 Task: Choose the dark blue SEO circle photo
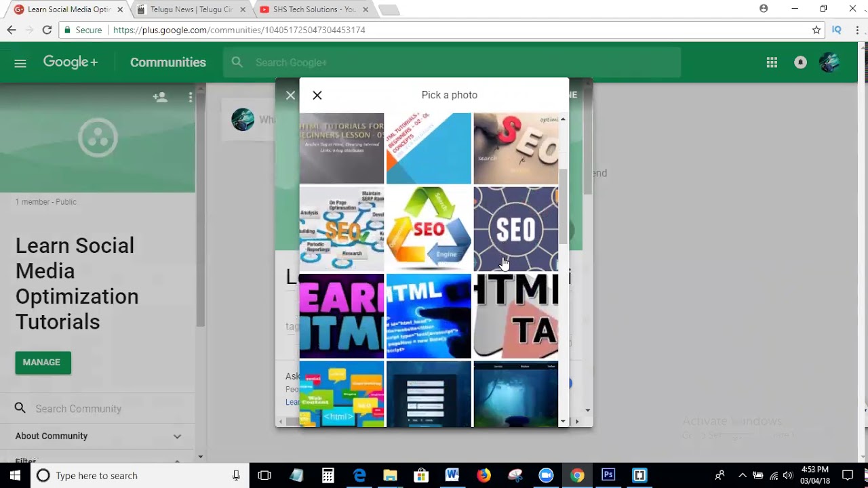[515, 228]
